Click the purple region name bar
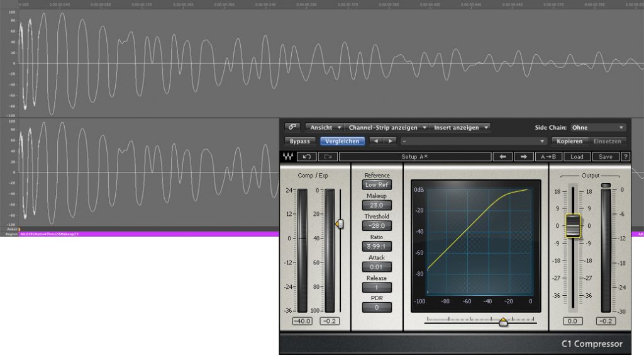 [x=150, y=234]
